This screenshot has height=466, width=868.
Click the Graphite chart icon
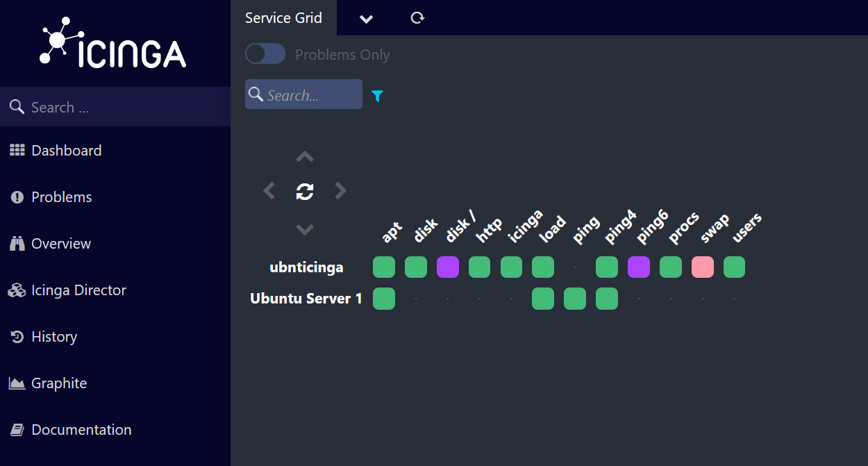click(17, 383)
